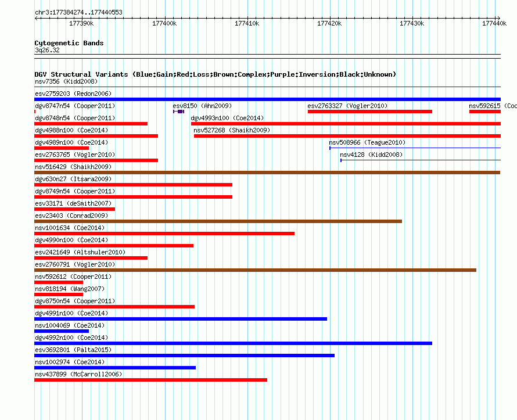517x420 pixels.
Task: Click the nsv508966 (Teague2010) label
Action: pos(367,142)
